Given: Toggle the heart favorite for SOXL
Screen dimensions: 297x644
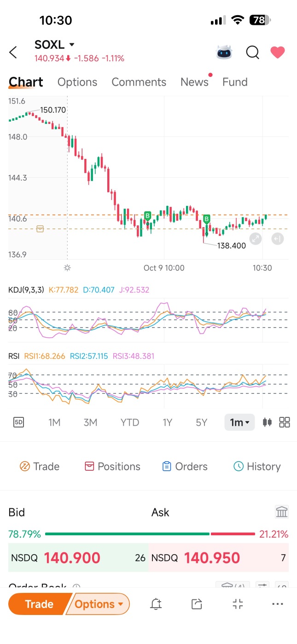Looking at the screenshot, I should (278, 53).
